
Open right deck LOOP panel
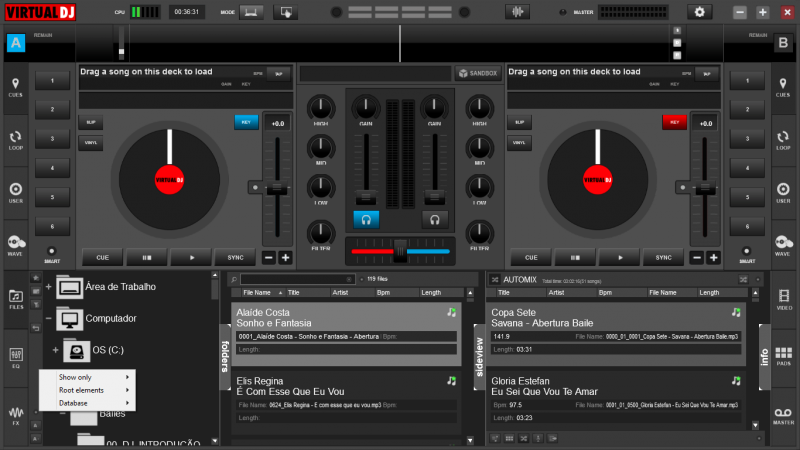(783, 140)
